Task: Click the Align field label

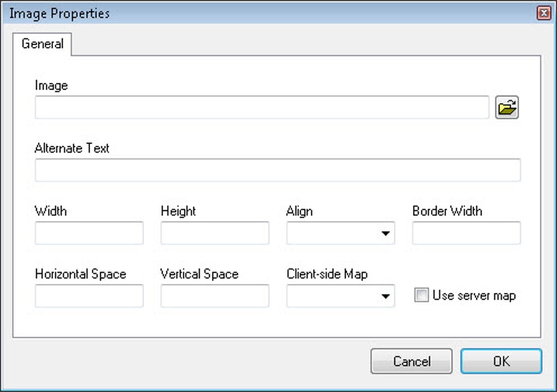Action: (x=299, y=211)
